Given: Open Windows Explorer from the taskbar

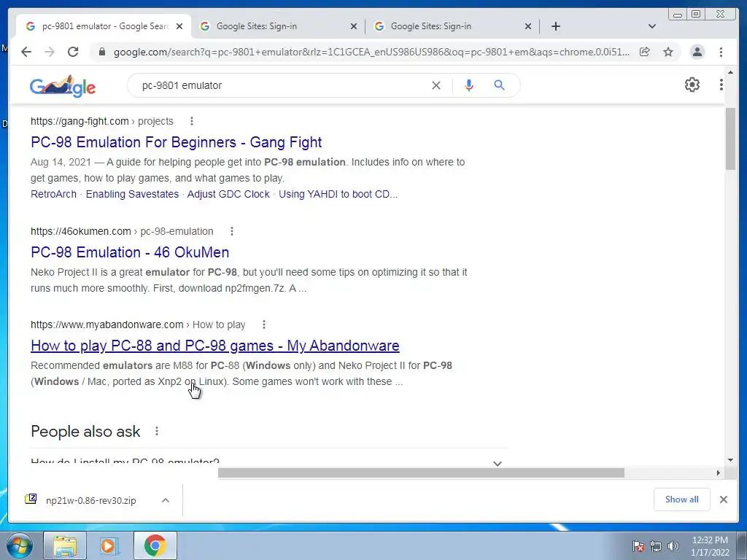Looking at the screenshot, I should pos(65,545).
